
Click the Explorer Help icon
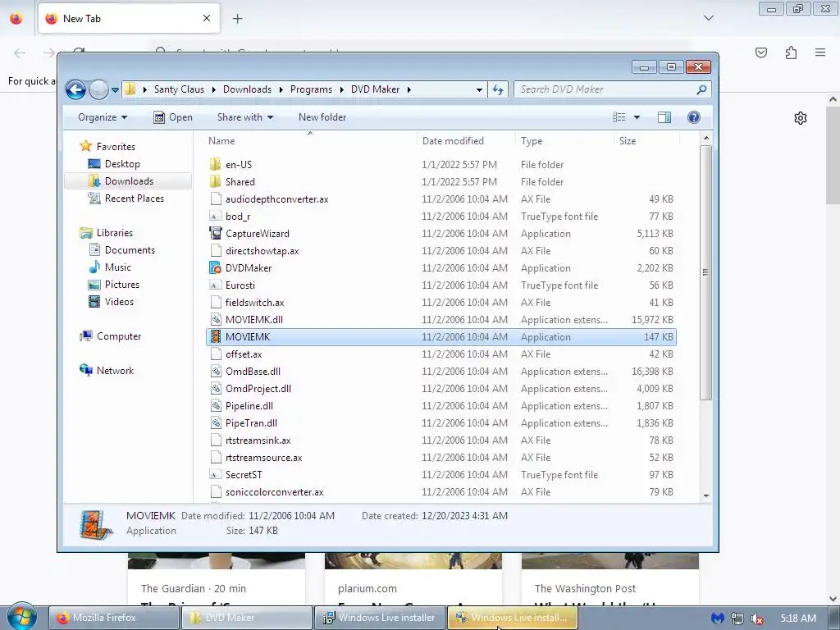tap(694, 117)
